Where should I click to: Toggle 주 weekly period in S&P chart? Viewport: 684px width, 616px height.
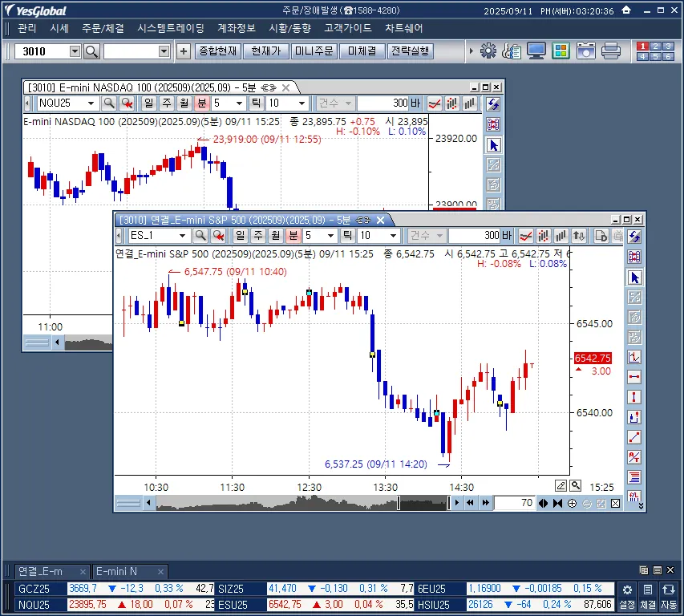[x=258, y=236]
